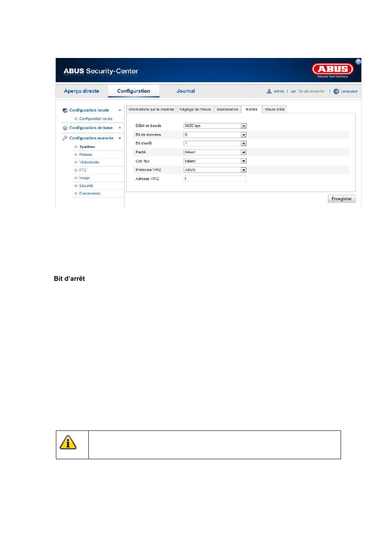Click the admin user link
The image size is (392, 555).
click(x=279, y=91)
